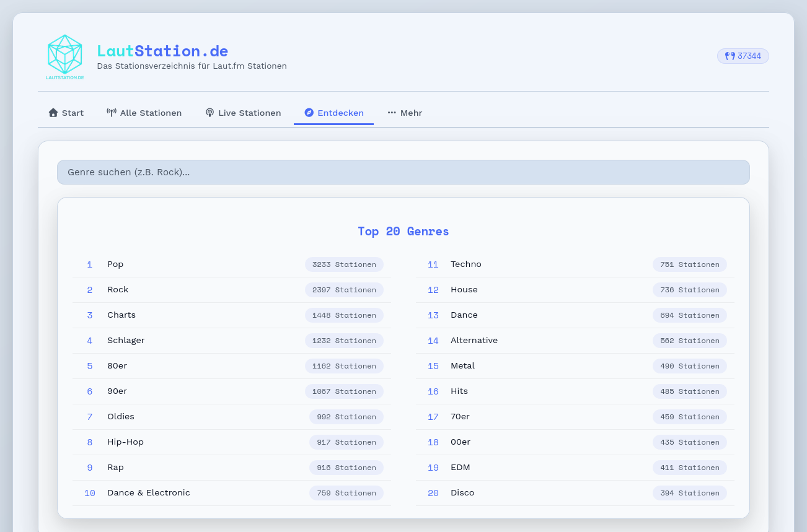Click the 90er genre entry

pos(232,391)
